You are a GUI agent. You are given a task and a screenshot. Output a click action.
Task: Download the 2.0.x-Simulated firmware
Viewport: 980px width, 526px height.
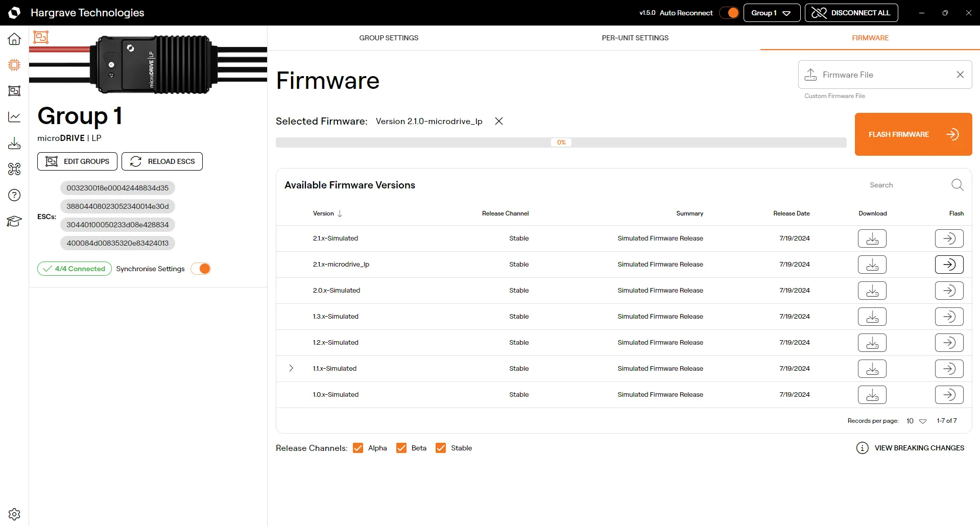(x=872, y=291)
